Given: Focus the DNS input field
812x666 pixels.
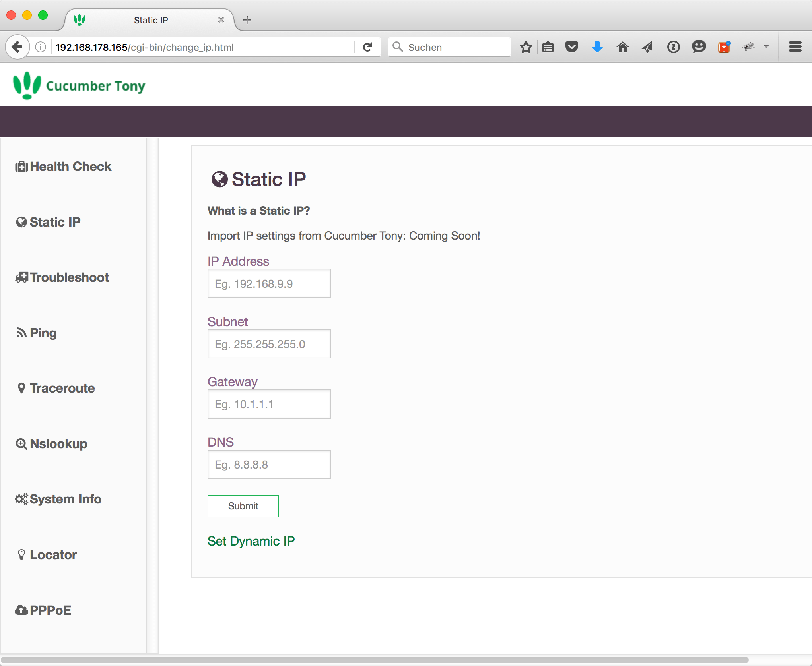Looking at the screenshot, I should (x=269, y=465).
